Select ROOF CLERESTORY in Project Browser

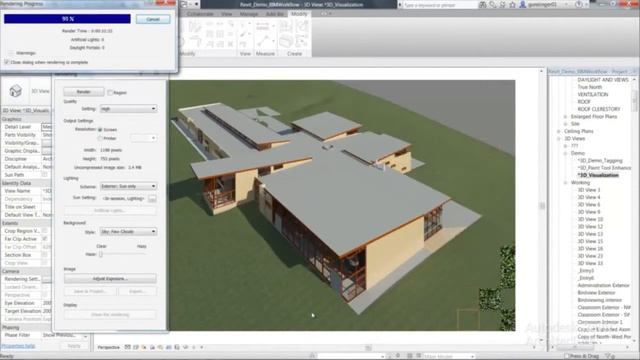point(599,109)
